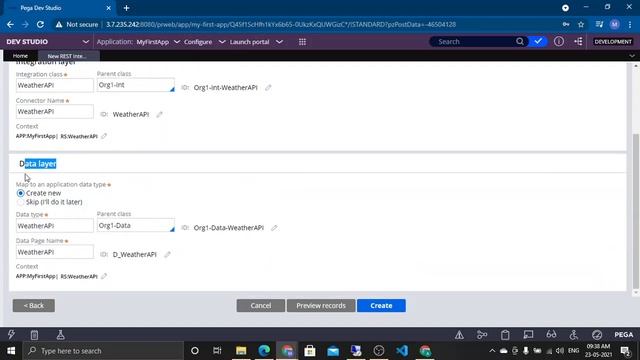The width and height of the screenshot is (640, 360).
Task: Open the lightning bolt performance tool
Action: click(11, 335)
